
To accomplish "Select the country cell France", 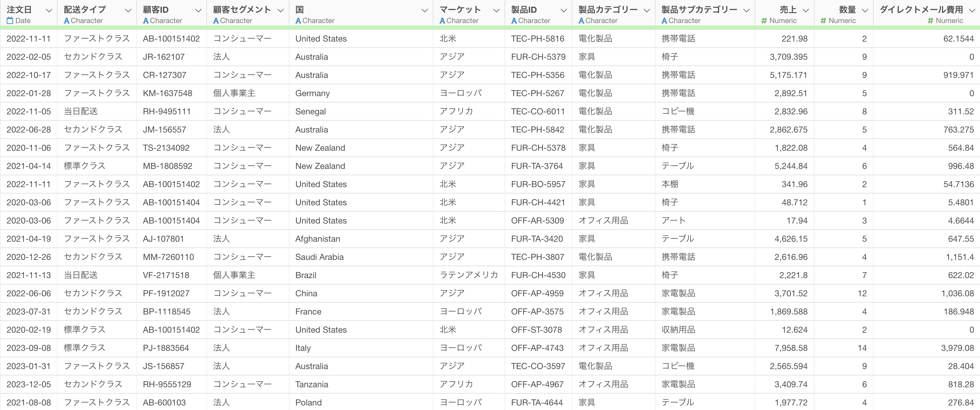I will [x=308, y=312].
